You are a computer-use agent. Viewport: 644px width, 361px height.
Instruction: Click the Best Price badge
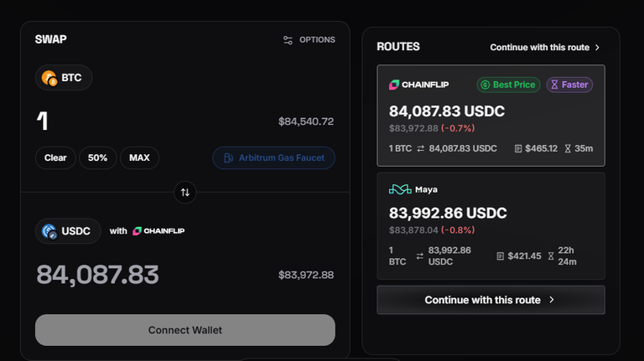508,85
